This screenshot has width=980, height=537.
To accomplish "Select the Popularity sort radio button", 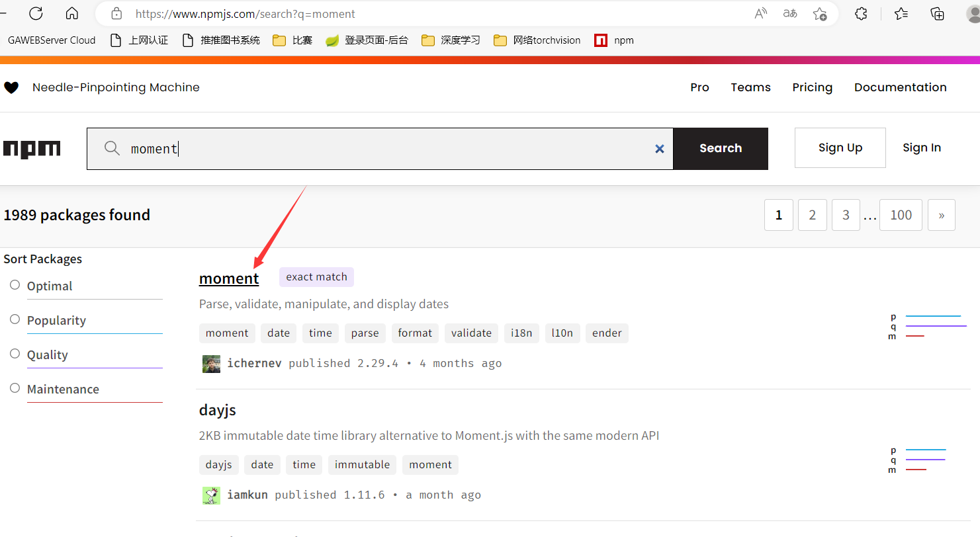I will [15, 319].
